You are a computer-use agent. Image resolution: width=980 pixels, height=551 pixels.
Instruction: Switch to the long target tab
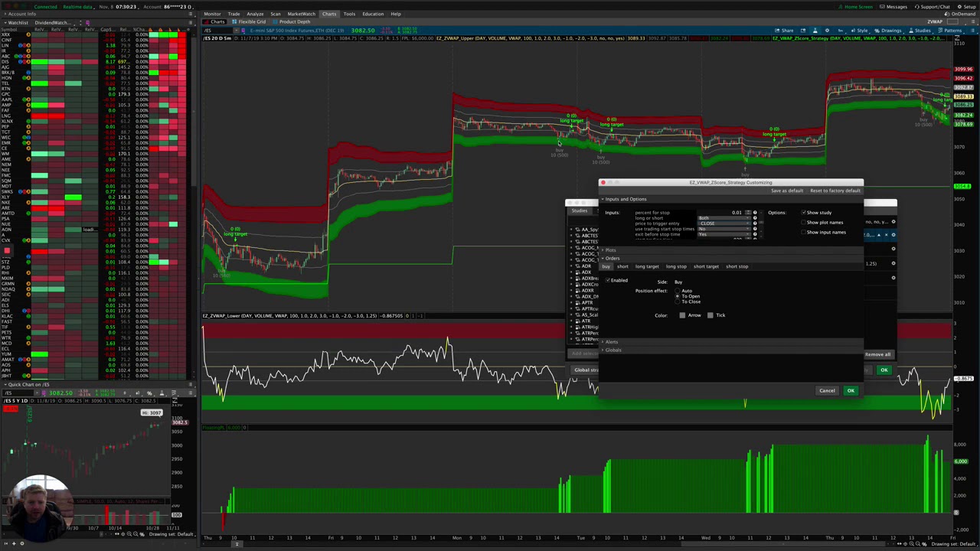[647, 266]
